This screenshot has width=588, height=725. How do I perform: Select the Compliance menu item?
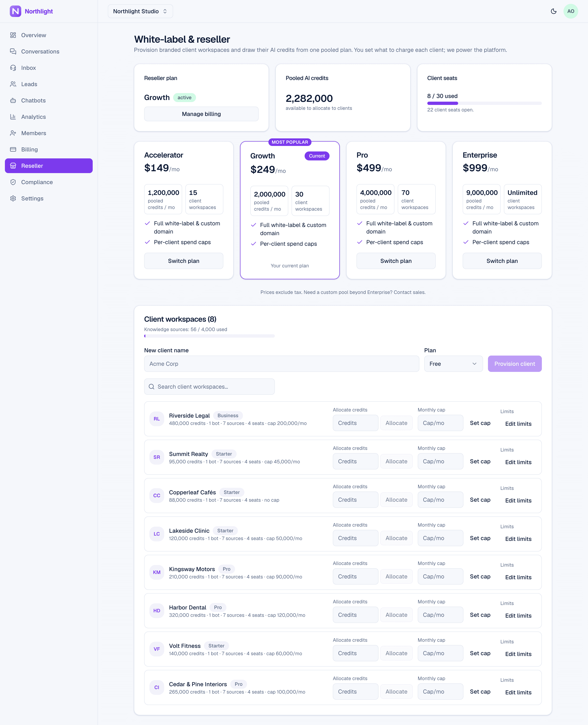click(x=49, y=182)
